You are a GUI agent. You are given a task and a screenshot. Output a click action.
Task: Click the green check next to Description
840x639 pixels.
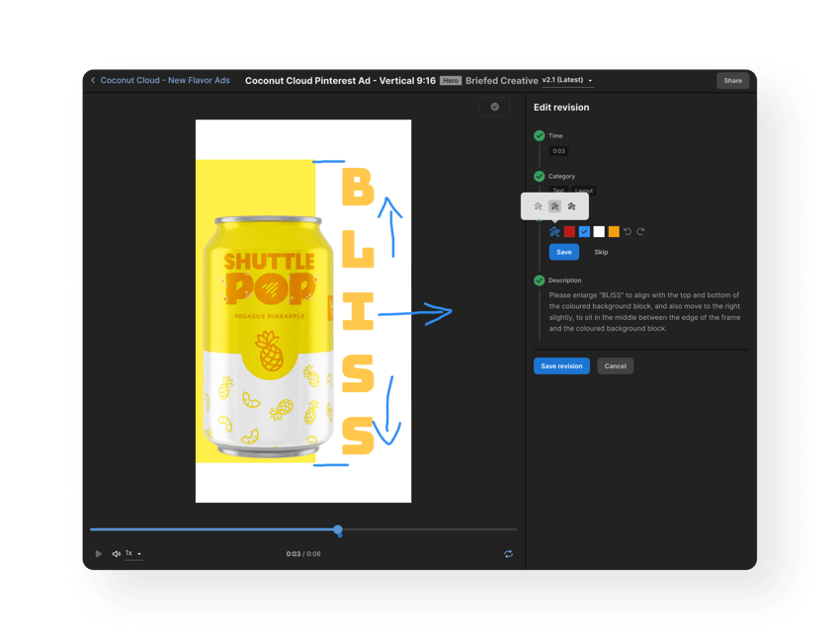click(539, 280)
